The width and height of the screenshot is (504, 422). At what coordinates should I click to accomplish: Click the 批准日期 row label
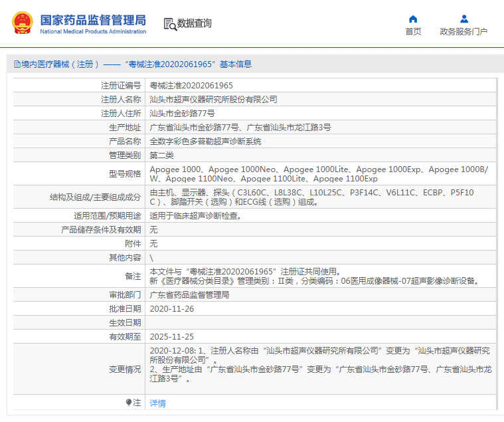pos(125,309)
